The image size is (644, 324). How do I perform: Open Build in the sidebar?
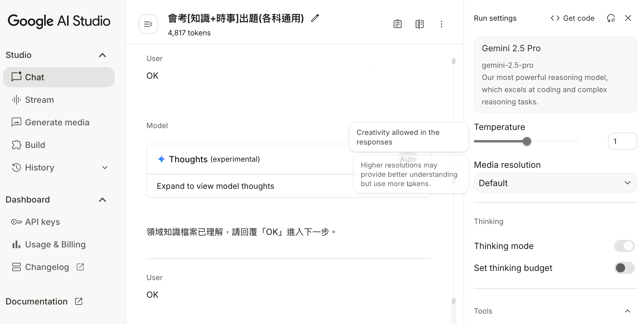pos(59,145)
